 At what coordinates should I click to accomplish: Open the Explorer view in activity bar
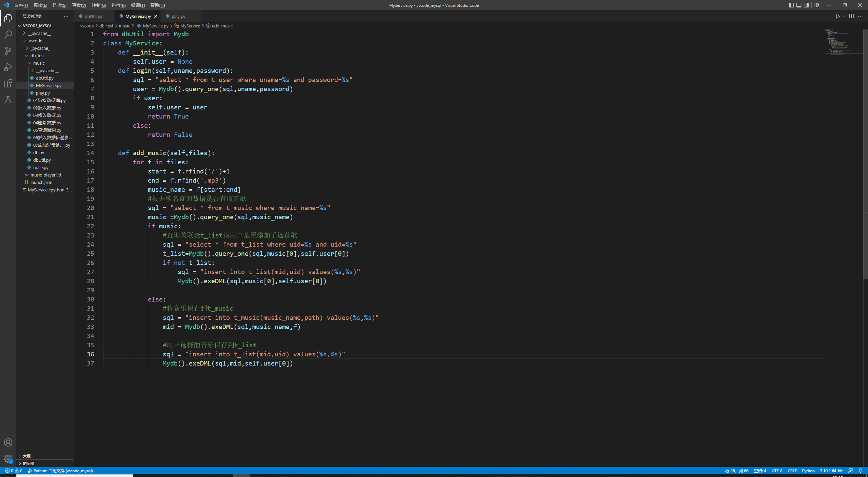[x=8, y=18]
